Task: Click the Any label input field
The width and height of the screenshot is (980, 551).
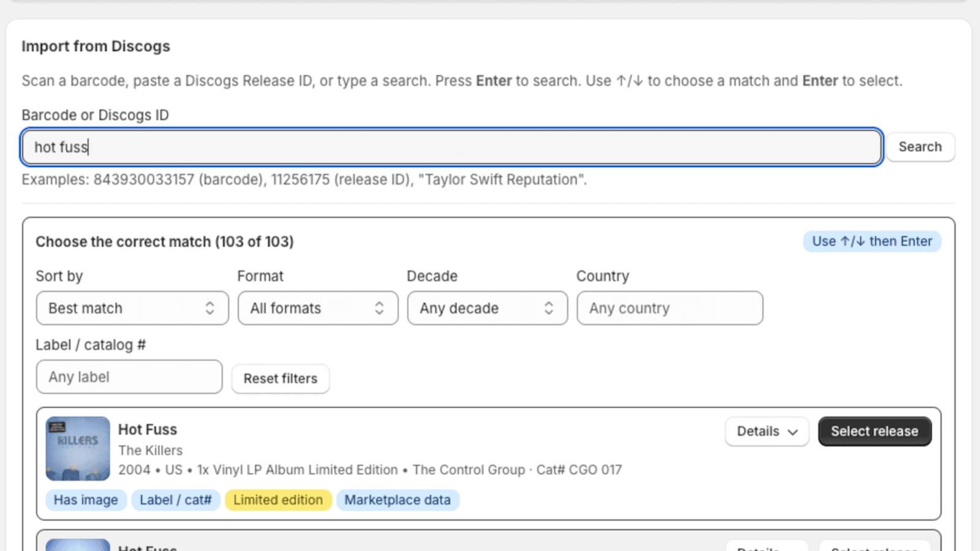Action: pos(129,377)
